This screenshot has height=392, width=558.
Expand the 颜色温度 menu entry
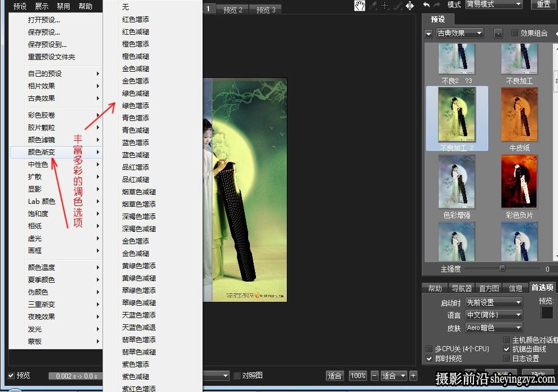(56, 268)
